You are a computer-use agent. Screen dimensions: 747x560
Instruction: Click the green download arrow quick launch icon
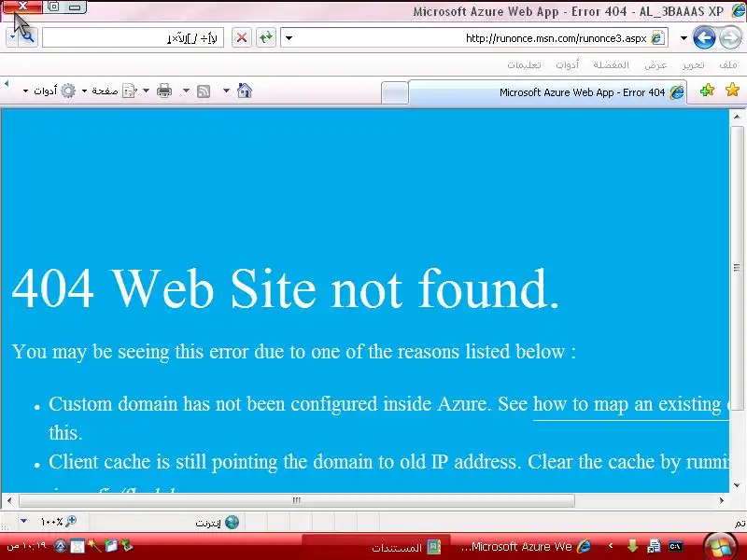click(x=632, y=546)
